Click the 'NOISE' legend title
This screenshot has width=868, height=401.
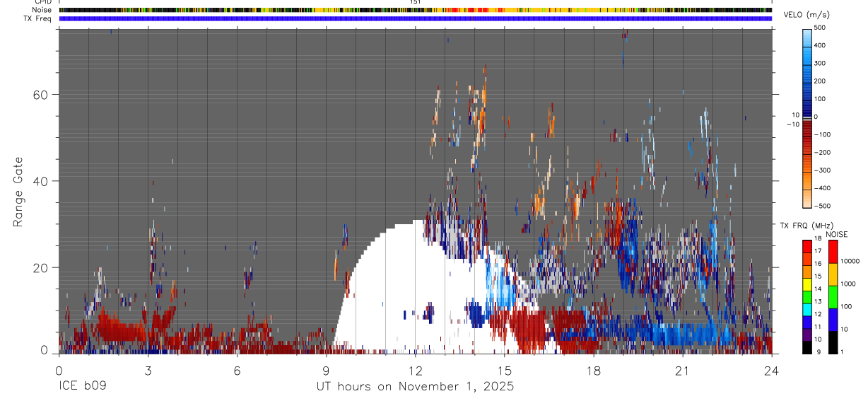pyautogui.click(x=836, y=234)
